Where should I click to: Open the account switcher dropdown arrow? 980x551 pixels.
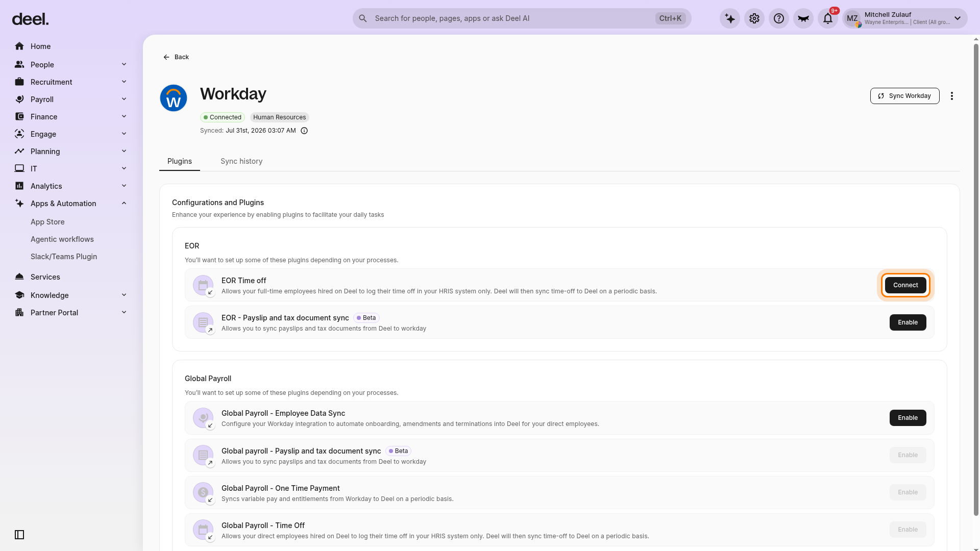pos(958,18)
